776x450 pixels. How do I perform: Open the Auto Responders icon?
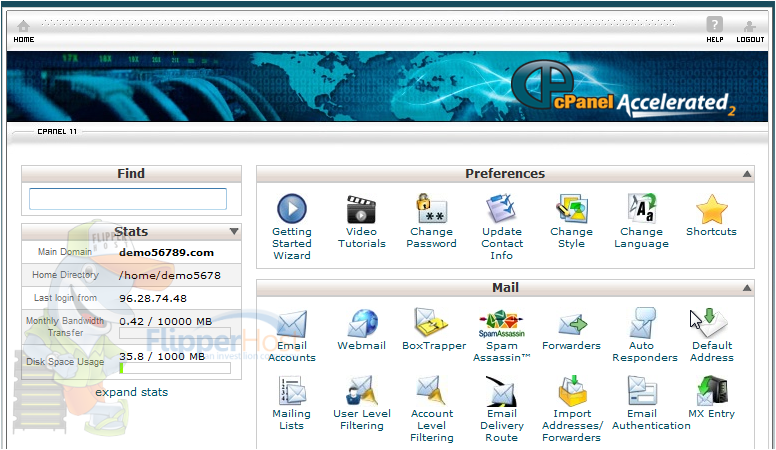point(642,323)
